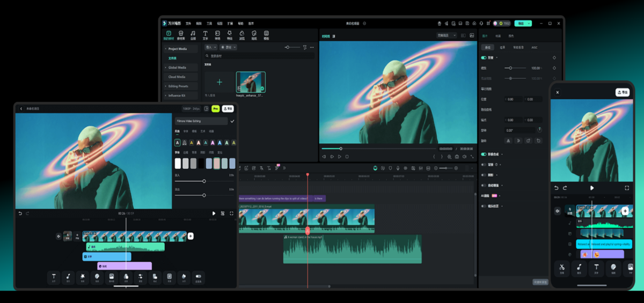Toggle the first switch in properties panel

[x=484, y=57]
